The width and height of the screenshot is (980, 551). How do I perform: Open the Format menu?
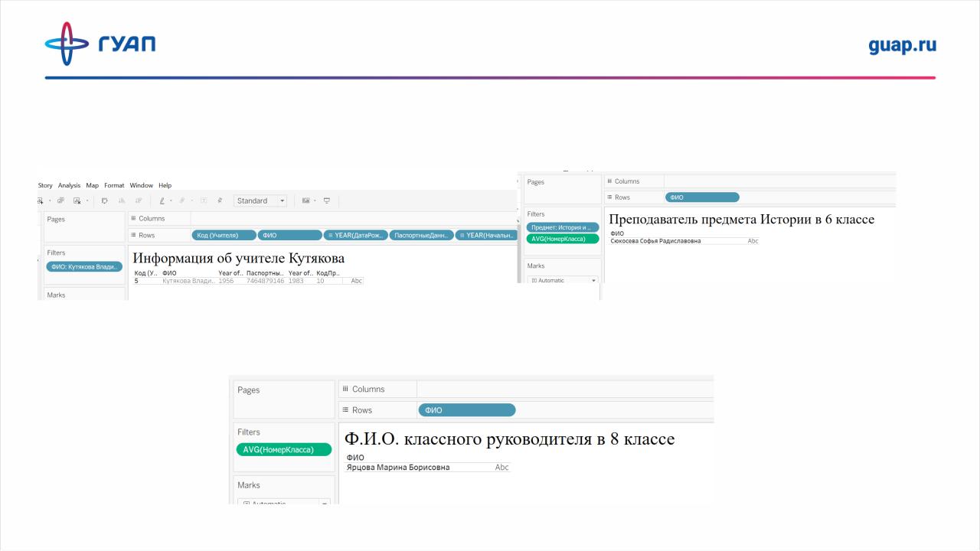coord(114,185)
